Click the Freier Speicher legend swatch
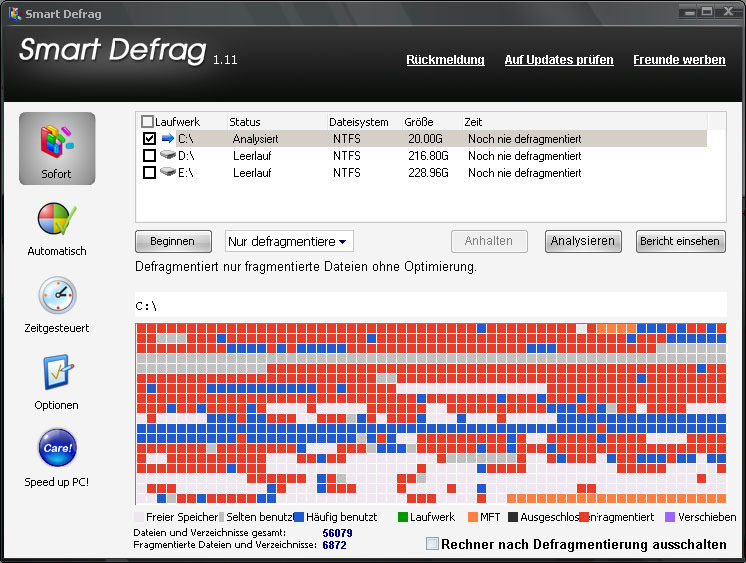This screenshot has height=563, width=746. 139,517
